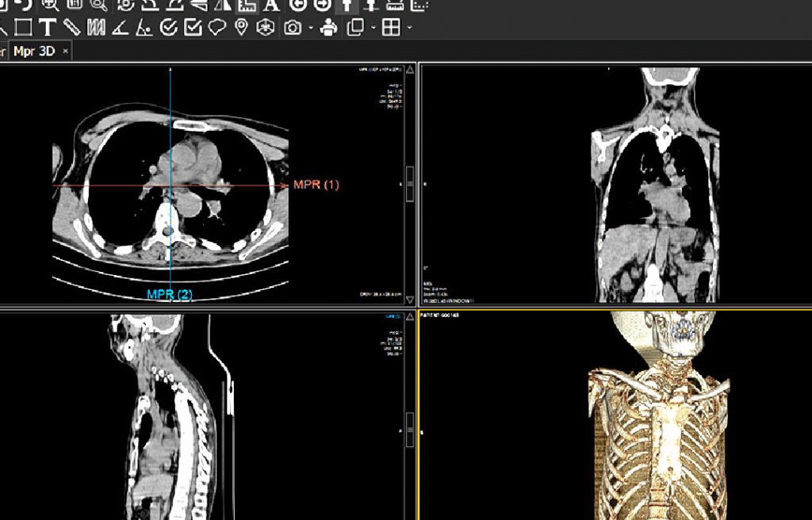Click the horizontal ruler icon in top row
The image size is (812, 520).
(x=395, y=5)
